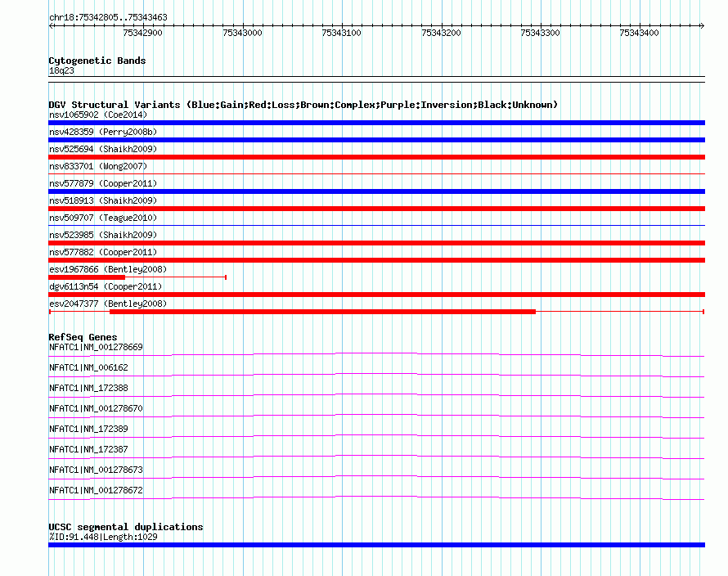Open variant nsv525694 (Shaikh2009) label
The height and width of the screenshot is (576, 728).
[103, 149]
